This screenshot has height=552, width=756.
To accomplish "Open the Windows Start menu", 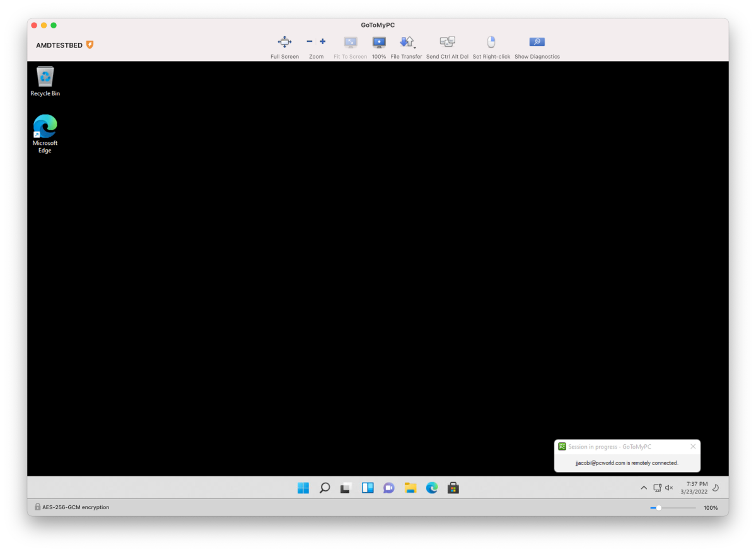I will (303, 488).
